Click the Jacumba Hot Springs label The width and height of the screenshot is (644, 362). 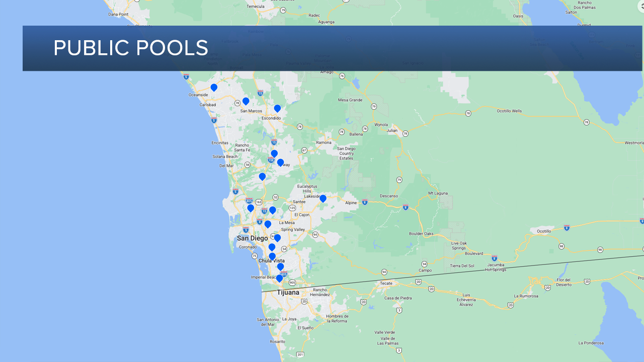tap(495, 267)
